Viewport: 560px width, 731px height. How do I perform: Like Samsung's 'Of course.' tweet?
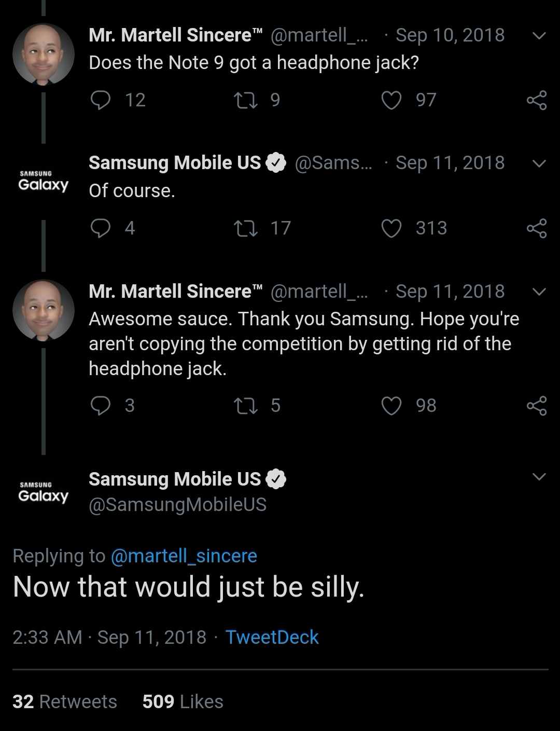click(391, 228)
